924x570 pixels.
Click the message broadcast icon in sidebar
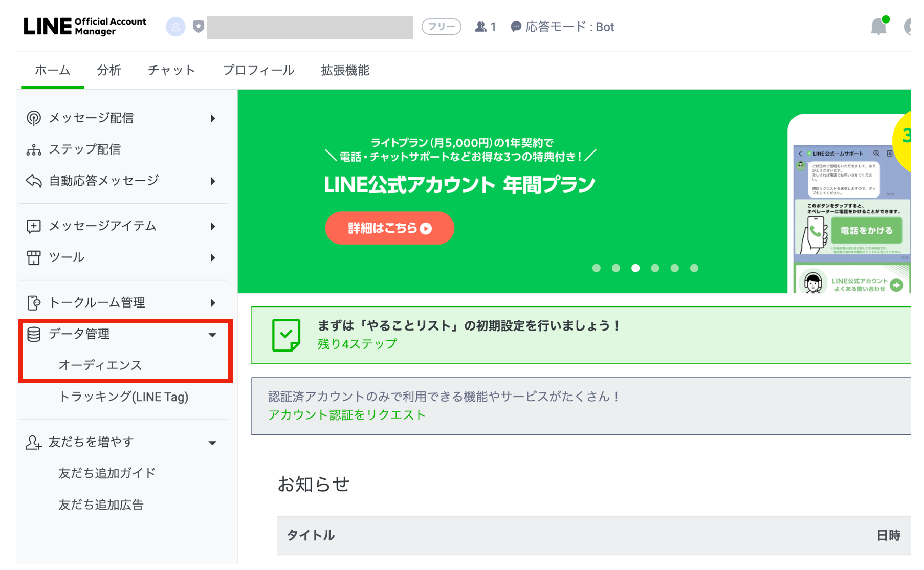(34, 118)
